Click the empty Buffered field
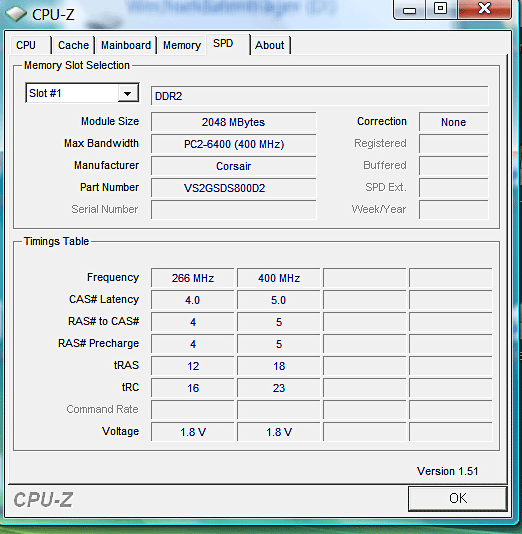The image size is (522, 534). tap(454, 166)
